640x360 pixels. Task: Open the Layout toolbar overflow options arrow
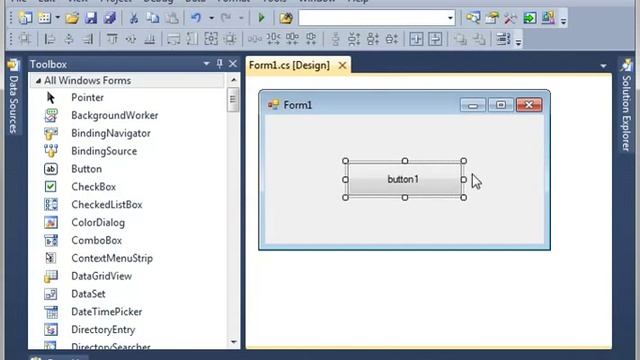click(518, 42)
